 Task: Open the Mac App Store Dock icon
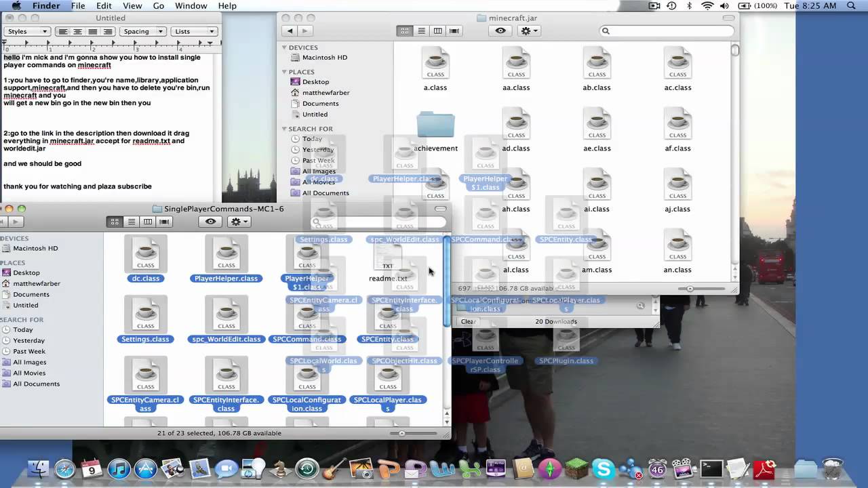(x=146, y=469)
